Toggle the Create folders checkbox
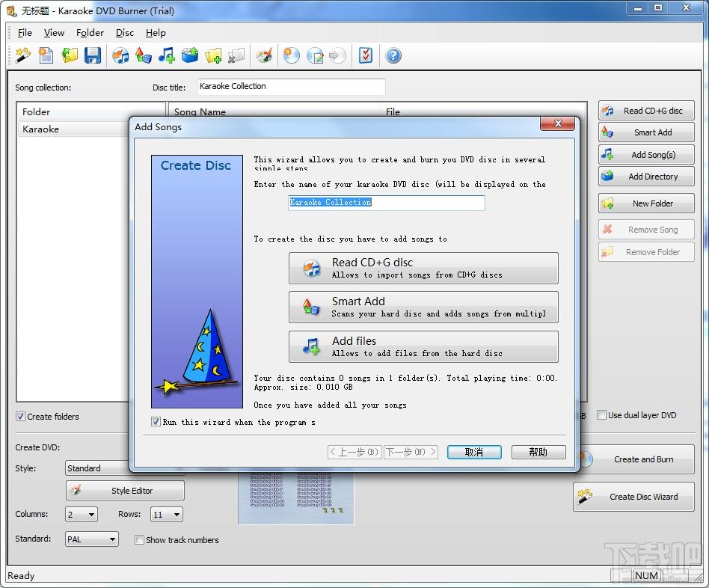 click(20, 417)
